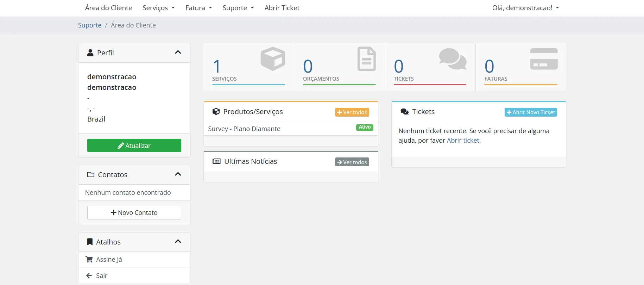This screenshot has height=285, width=644.
Task: Click the Sair shortcut to log out
Action: coord(134,276)
